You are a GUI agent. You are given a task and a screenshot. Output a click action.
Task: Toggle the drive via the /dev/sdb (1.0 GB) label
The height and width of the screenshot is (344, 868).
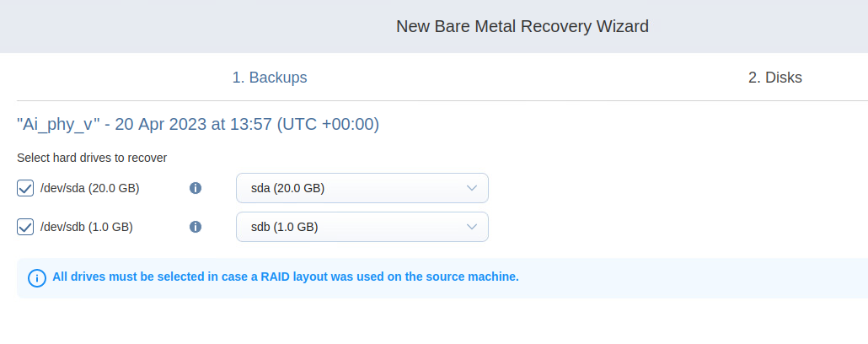(86, 227)
